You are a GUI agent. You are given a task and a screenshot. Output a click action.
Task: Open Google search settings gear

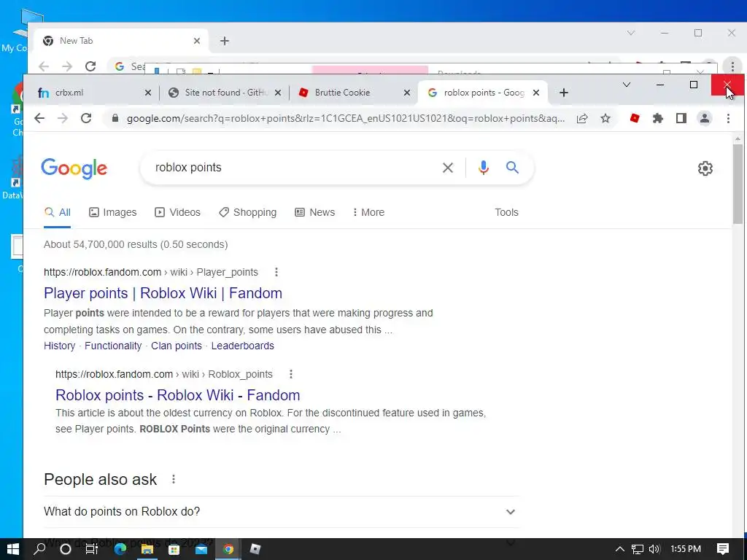click(x=705, y=168)
